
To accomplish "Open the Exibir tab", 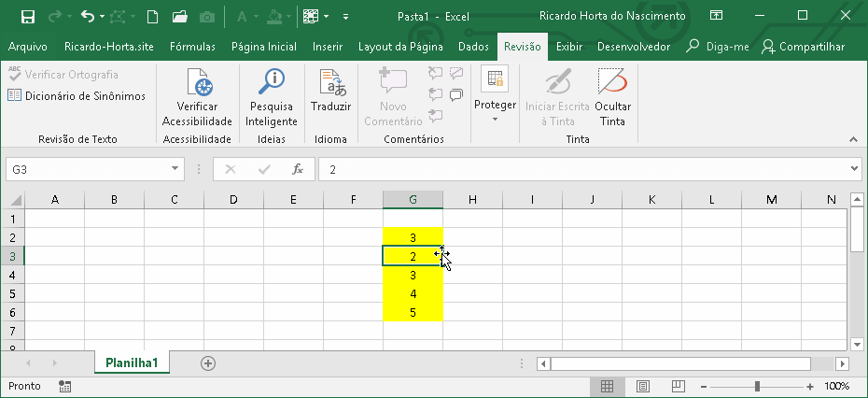I will (569, 47).
